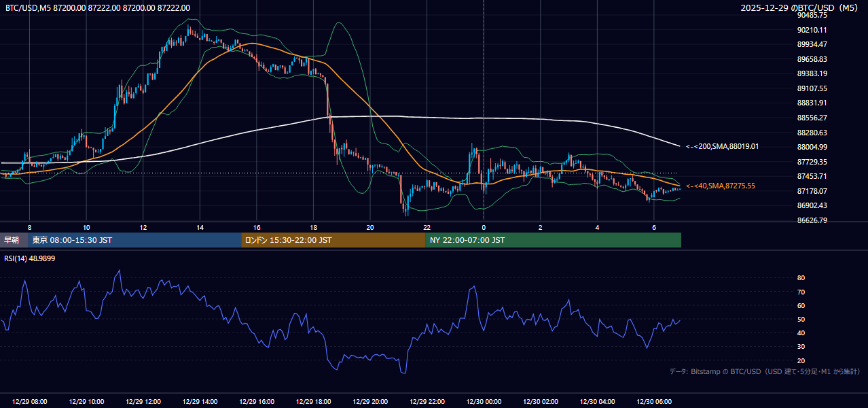The height and width of the screenshot is (408, 868).
Task: Click the 12/29 08:00 date label
Action: (x=30, y=402)
